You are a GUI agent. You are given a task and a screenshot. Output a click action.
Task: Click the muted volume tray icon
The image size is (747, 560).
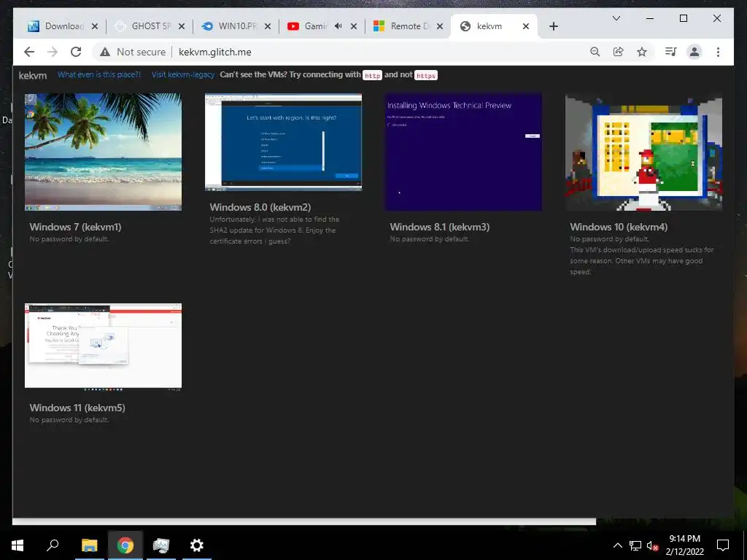[653, 545]
